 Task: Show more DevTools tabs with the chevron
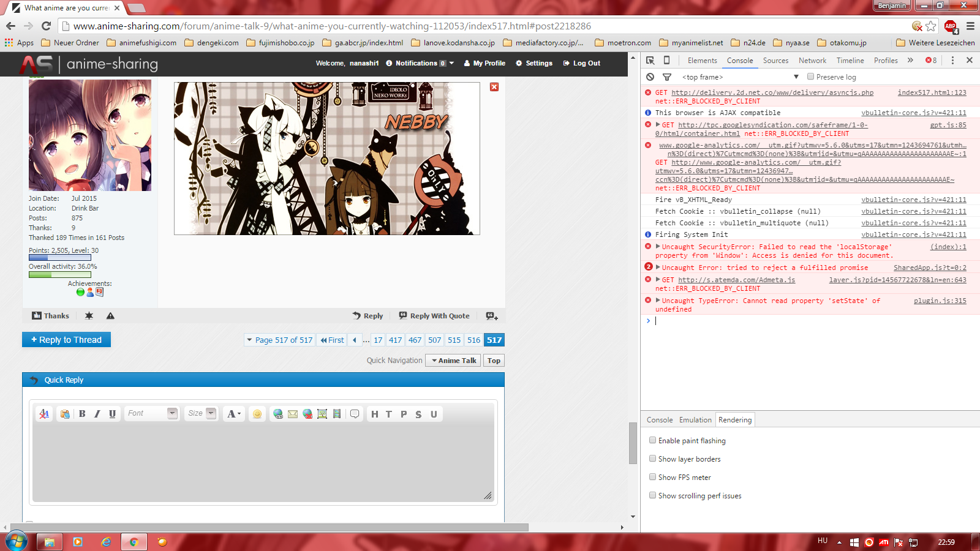click(910, 61)
